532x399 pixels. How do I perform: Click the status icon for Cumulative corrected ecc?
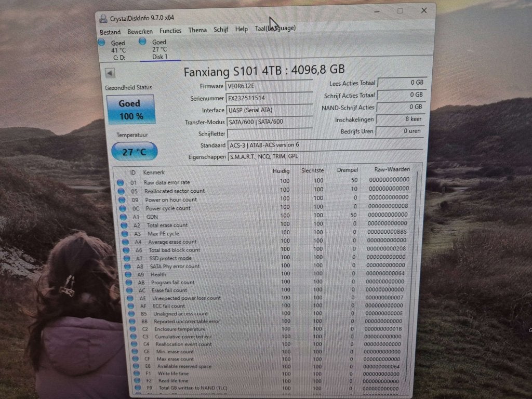[x=134, y=337]
